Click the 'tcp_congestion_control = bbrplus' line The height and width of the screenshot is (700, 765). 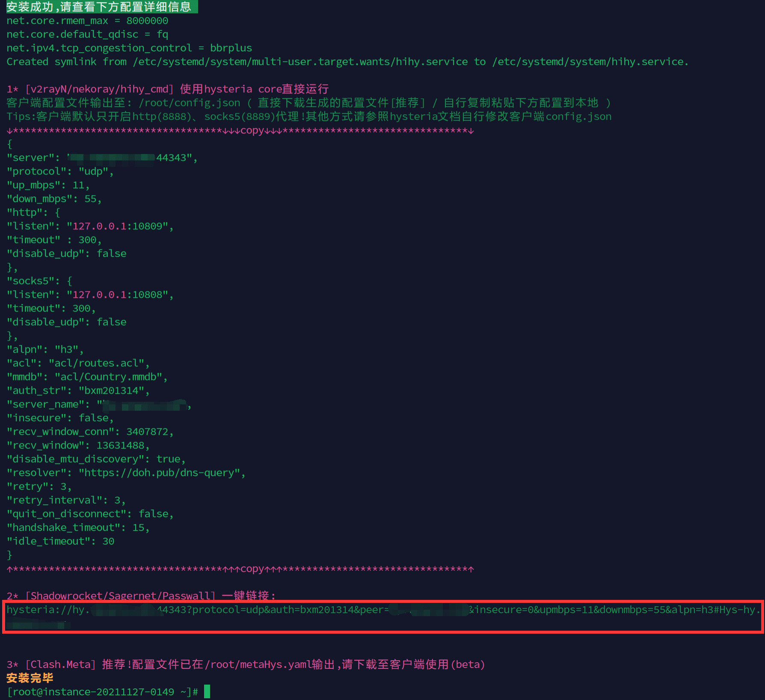click(129, 48)
